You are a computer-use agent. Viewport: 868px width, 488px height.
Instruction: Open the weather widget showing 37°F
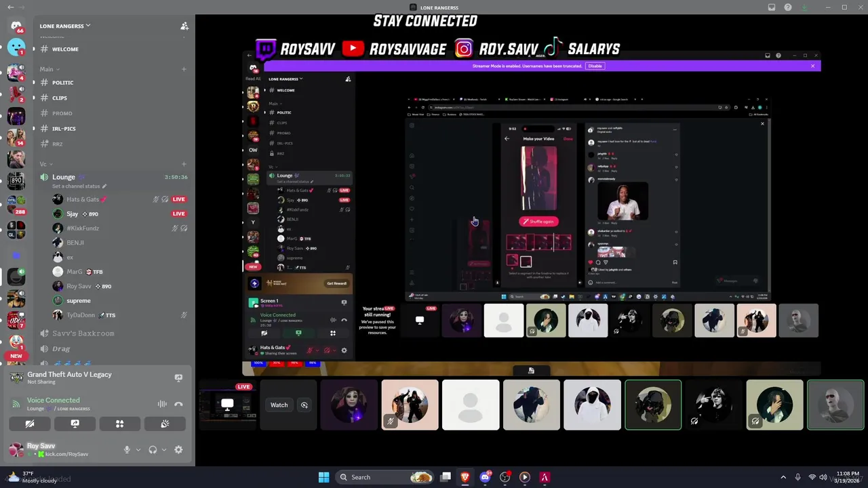pos(33,477)
